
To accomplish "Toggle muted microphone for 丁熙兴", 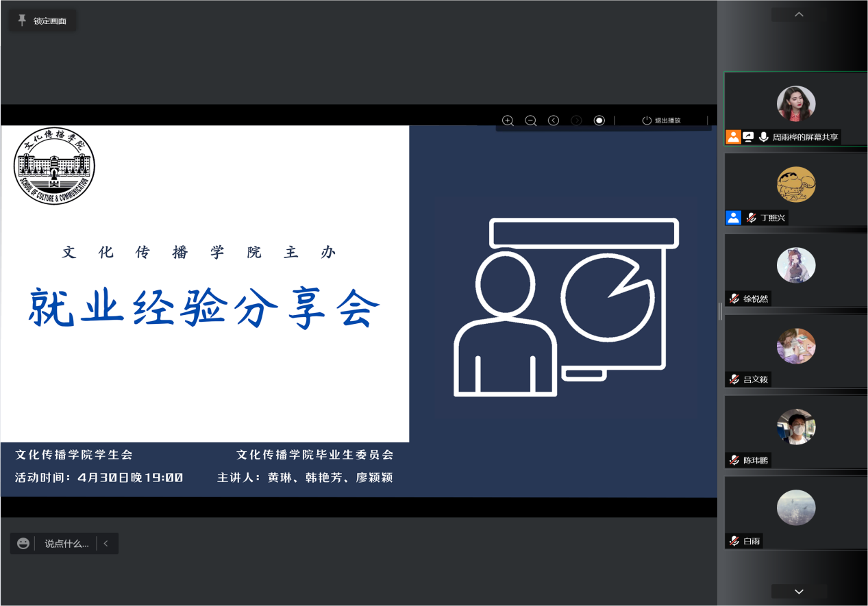I will coord(752,218).
